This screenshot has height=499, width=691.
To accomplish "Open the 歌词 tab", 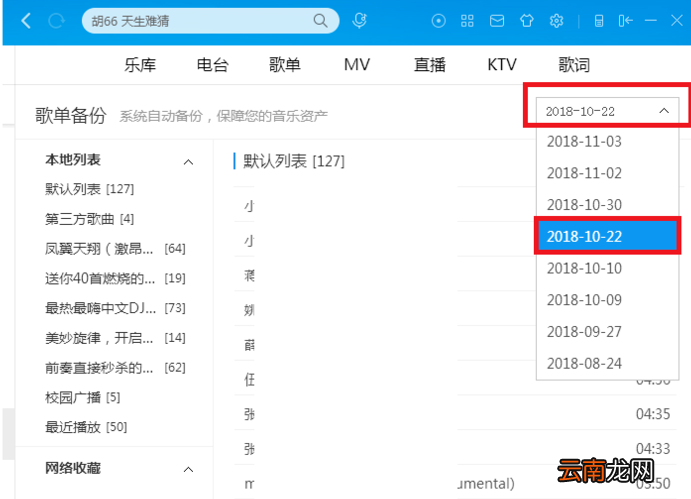I will tap(574, 65).
